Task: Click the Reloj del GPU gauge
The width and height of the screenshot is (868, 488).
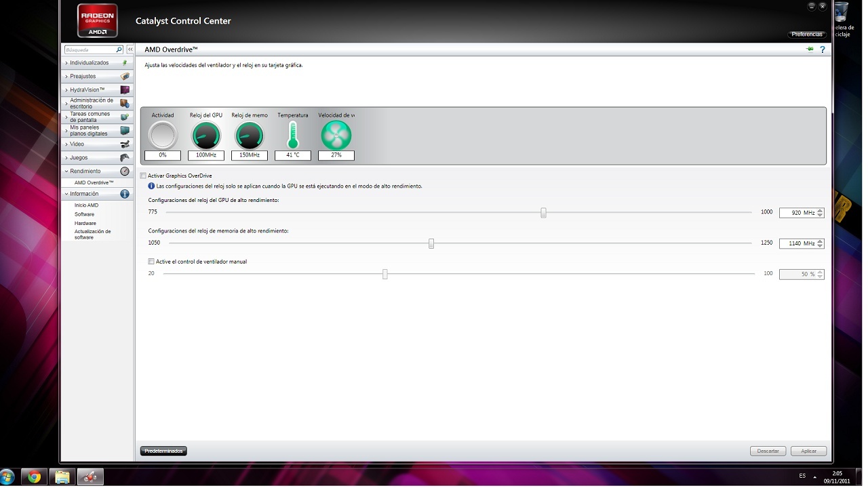Action: coord(206,135)
